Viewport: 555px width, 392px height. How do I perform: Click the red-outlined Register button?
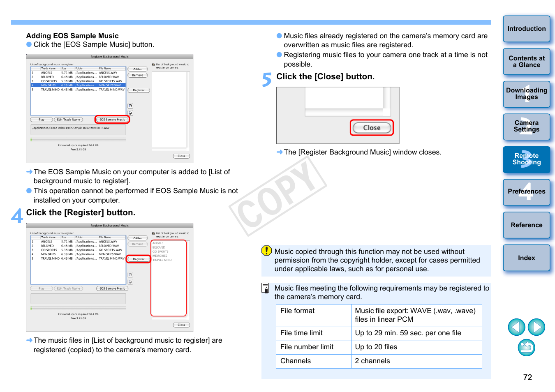tap(139, 259)
